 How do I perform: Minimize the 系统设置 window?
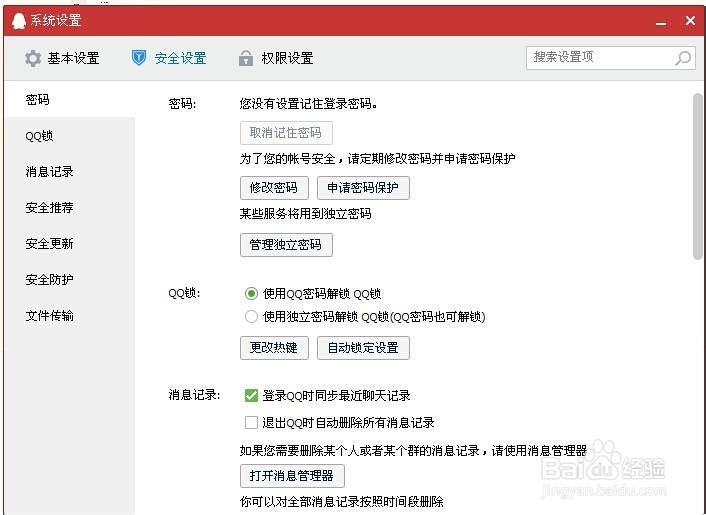click(661, 22)
